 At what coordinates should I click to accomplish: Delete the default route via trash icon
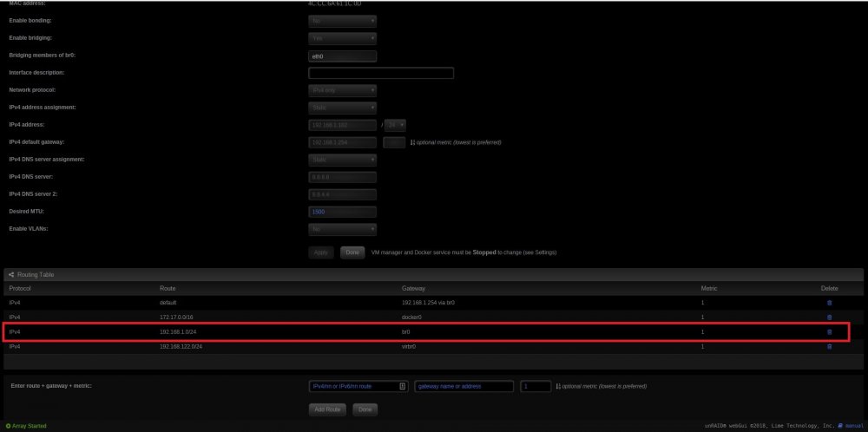click(x=829, y=303)
